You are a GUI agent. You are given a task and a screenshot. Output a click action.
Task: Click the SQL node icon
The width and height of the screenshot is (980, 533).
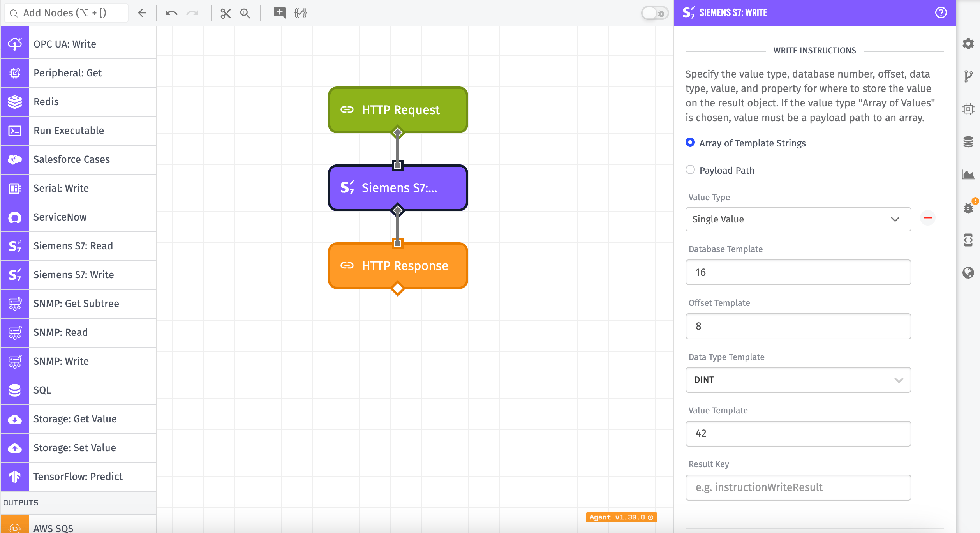pyautogui.click(x=15, y=390)
